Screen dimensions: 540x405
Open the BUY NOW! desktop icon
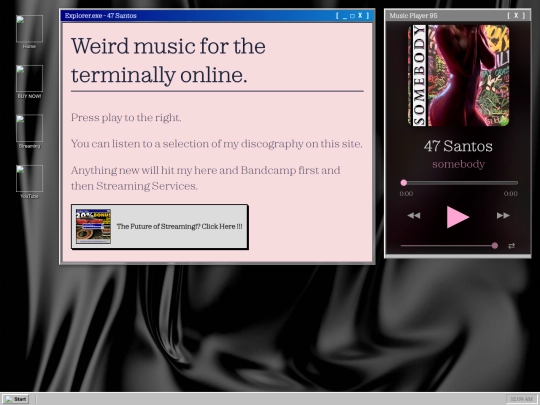29,82
